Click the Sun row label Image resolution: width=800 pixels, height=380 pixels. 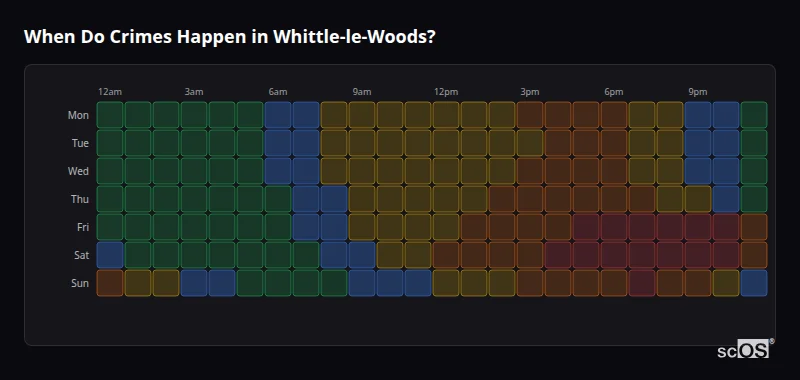[x=80, y=283]
